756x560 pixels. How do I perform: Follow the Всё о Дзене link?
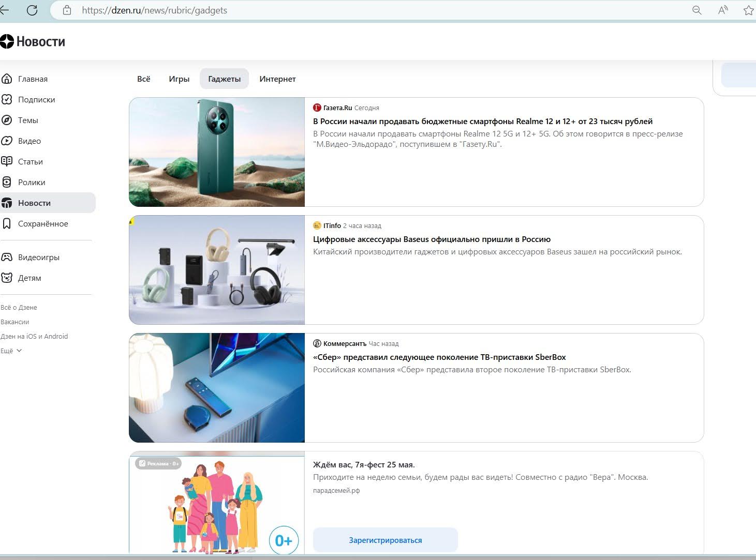pyautogui.click(x=19, y=307)
